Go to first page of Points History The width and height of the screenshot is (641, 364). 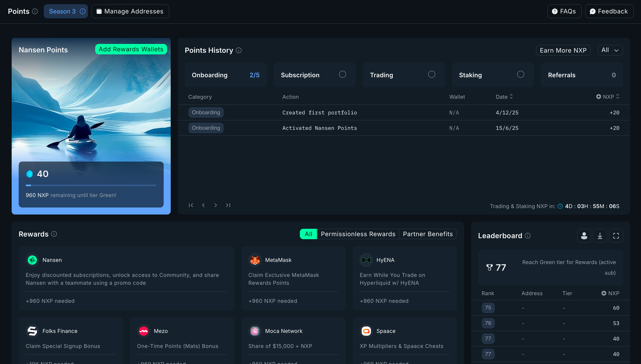point(191,205)
